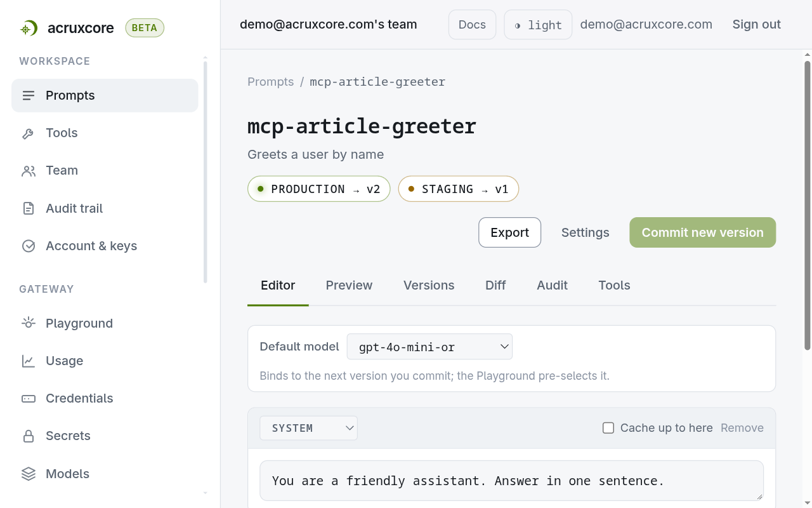Switch to the Editor tab

278,285
